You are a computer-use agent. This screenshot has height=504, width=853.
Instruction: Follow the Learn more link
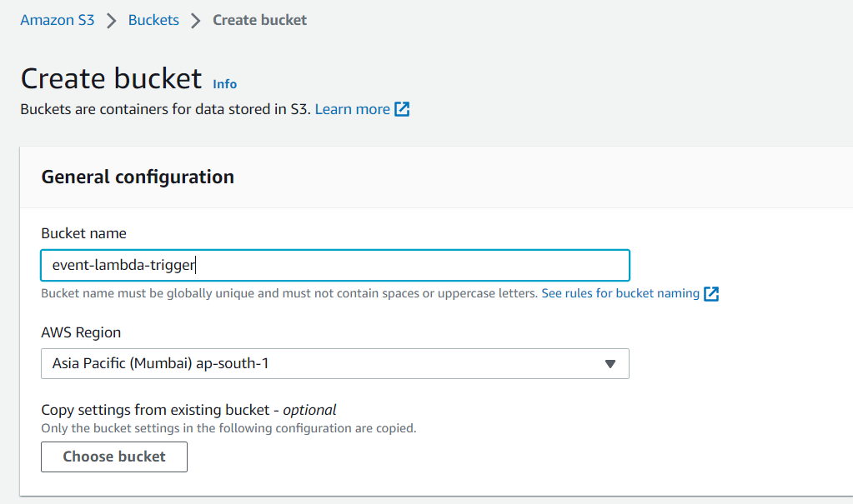coord(353,109)
